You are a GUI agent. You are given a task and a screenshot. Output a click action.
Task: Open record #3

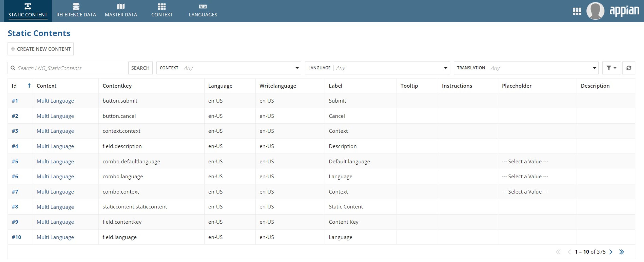point(15,131)
